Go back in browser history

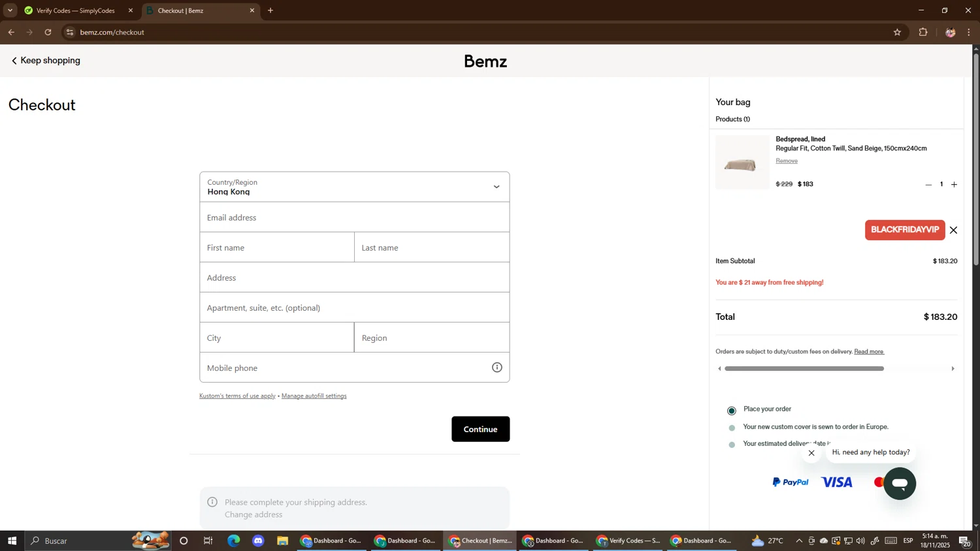click(11, 32)
